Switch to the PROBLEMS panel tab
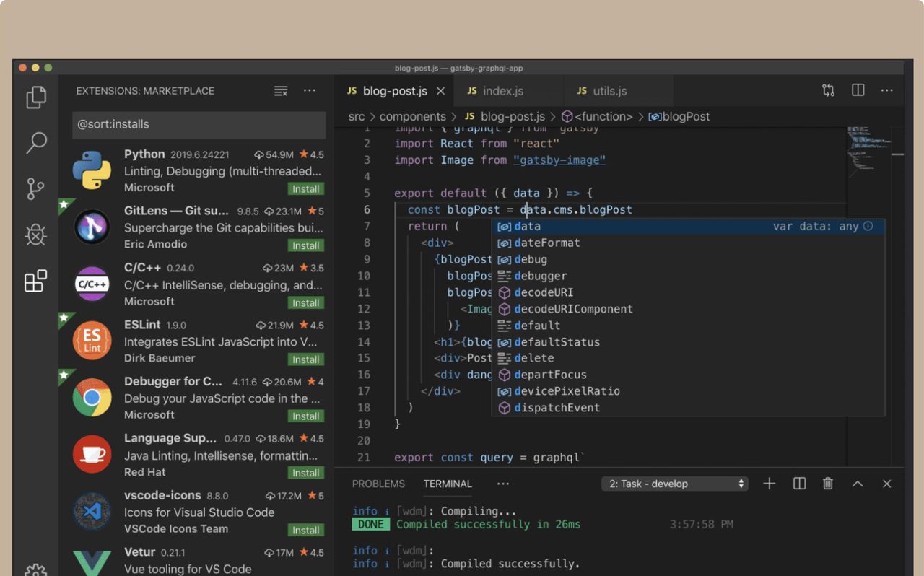This screenshot has width=924, height=576. pos(378,484)
